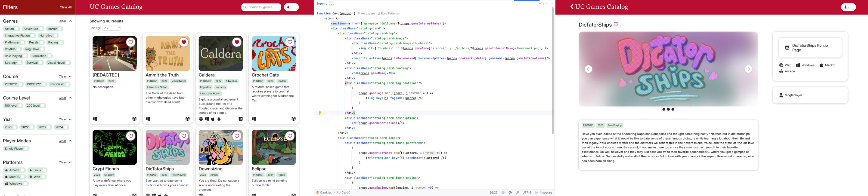Click Singleplayer person icon

click(781, 95)
